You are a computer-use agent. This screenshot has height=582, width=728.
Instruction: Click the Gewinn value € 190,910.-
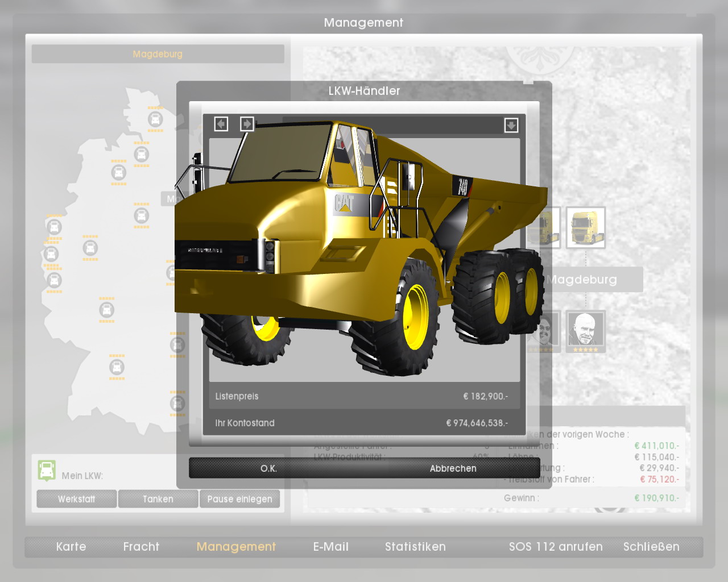click(x=656, y=498)
